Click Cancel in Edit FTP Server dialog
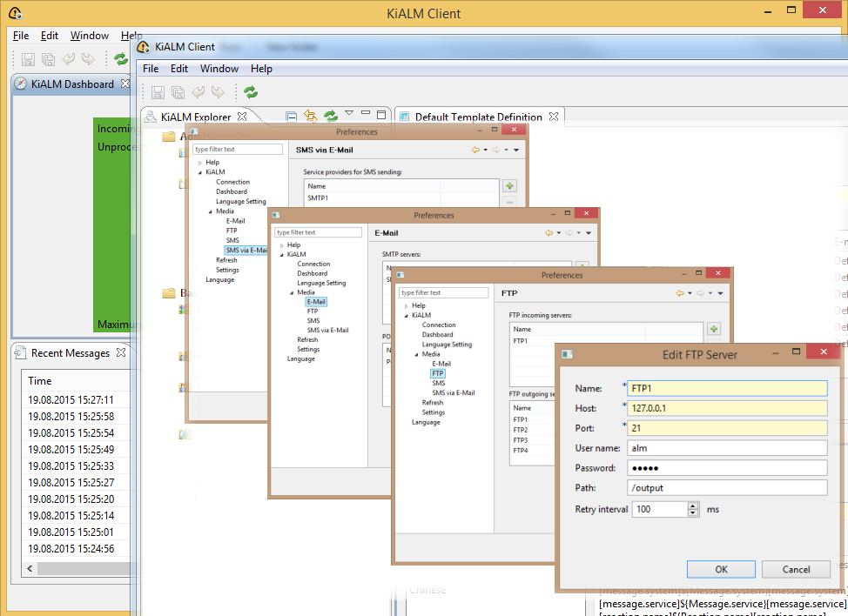This screenshot has height=616, width=848. click(796, 569)
